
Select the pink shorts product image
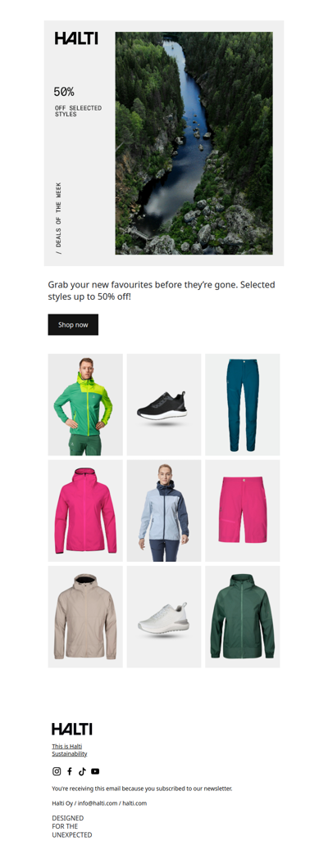pos(243,510)
